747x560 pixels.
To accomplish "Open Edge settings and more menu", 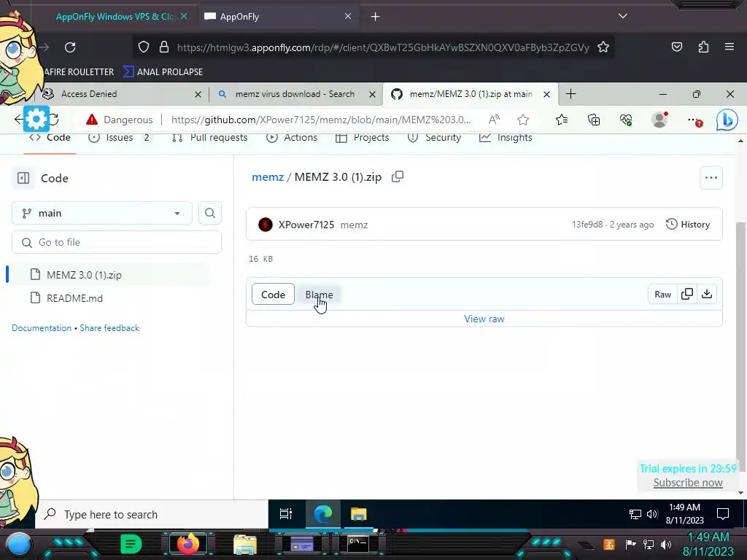I will [694, 120].
